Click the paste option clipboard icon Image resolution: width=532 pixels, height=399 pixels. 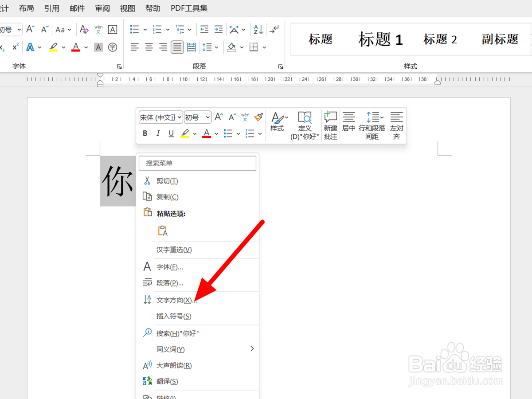[x=163, y=231]
